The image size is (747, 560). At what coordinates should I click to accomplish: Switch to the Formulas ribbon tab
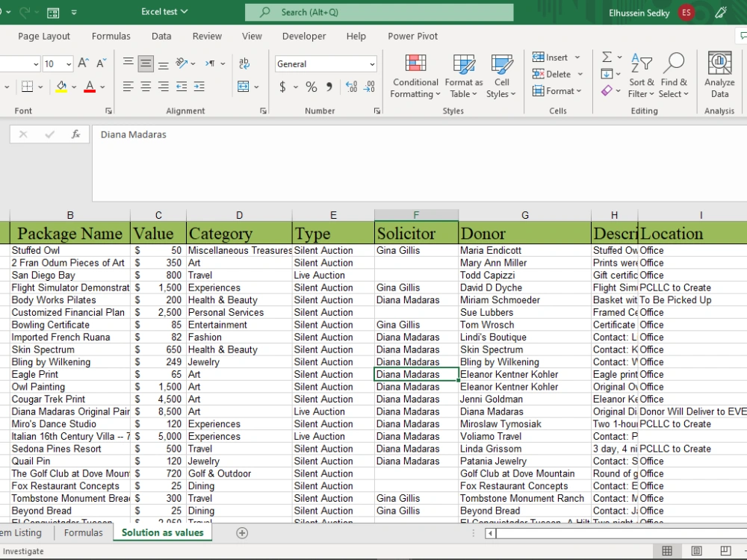click(111, 36)
